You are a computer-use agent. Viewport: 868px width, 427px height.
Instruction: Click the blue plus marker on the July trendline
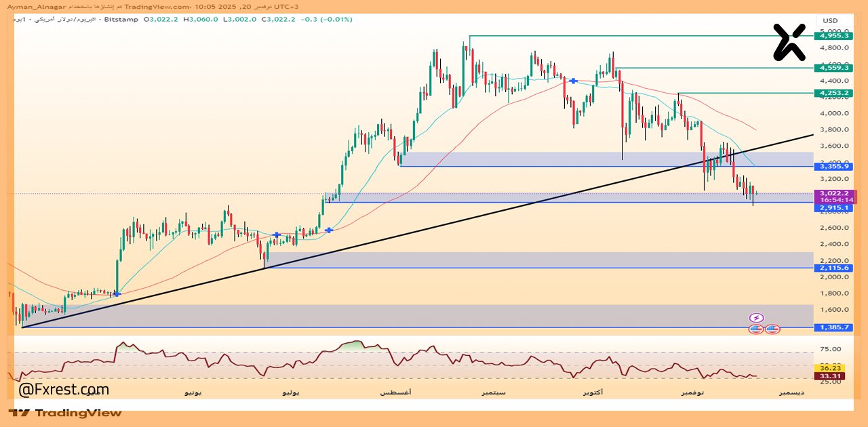point(276,234)
